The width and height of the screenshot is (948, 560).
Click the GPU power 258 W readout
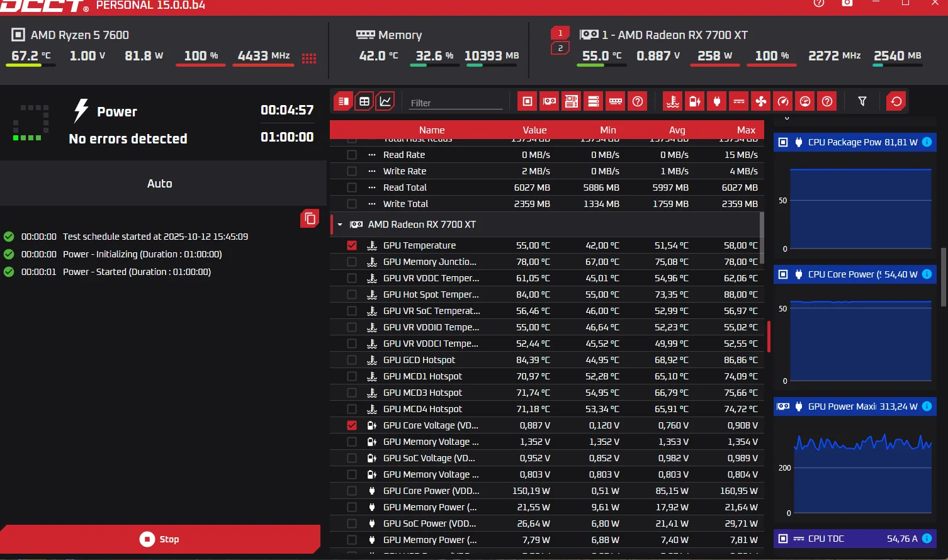pos(714,55)
